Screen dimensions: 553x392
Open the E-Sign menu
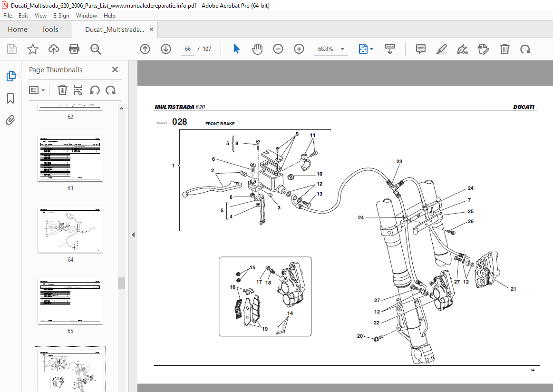tap(61, 15)
